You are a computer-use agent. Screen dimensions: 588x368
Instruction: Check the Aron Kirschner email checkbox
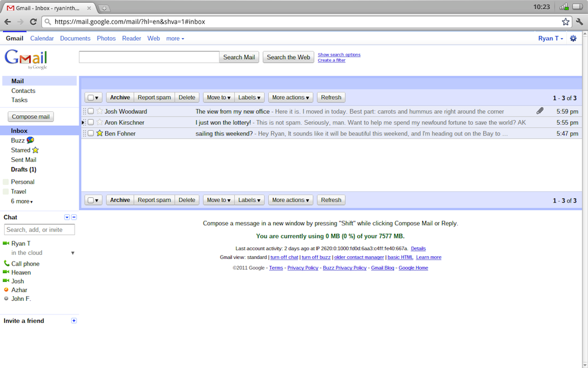[91, 122]
